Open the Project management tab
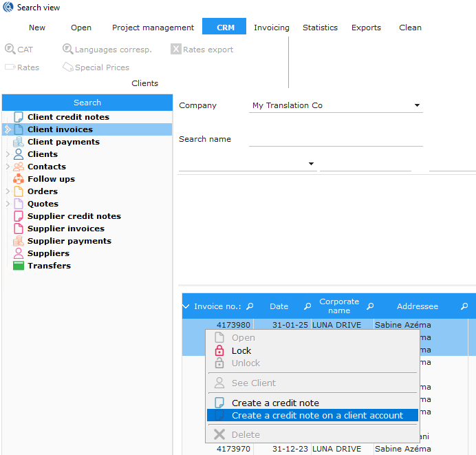 (153, 28)
